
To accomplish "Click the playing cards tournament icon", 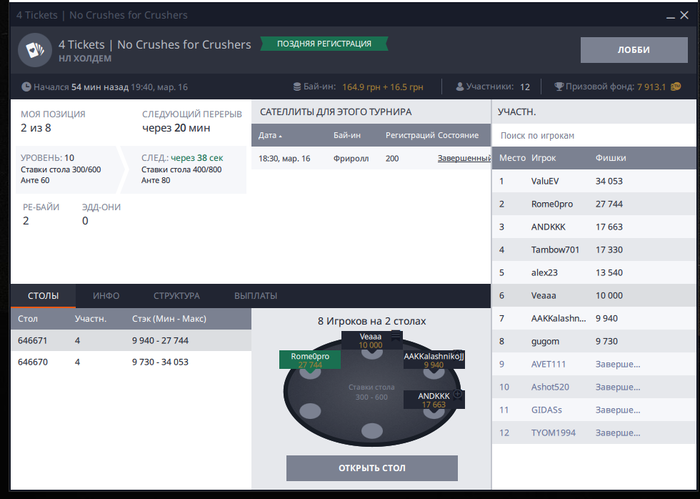I will pos(35,50).
